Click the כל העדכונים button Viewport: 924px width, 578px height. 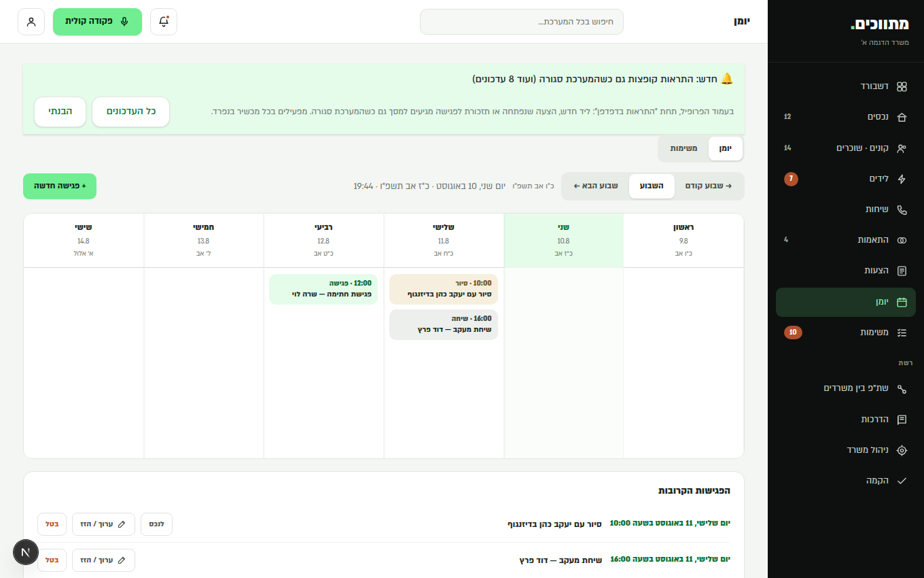pos(131,112)
